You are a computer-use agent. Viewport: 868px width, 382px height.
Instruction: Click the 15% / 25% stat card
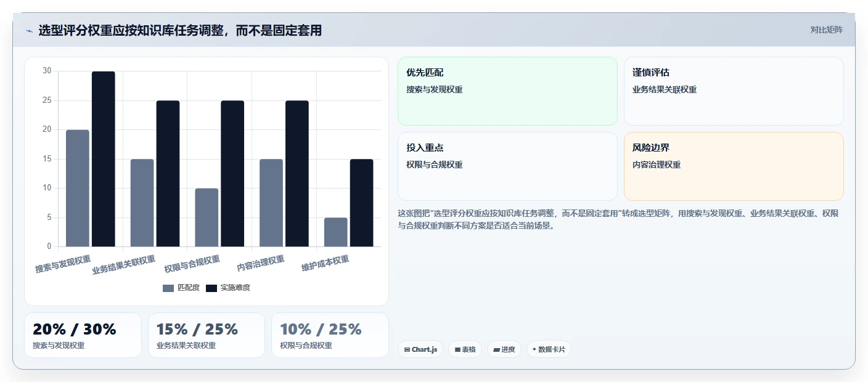pyautogui.click(x=207, y=335)
